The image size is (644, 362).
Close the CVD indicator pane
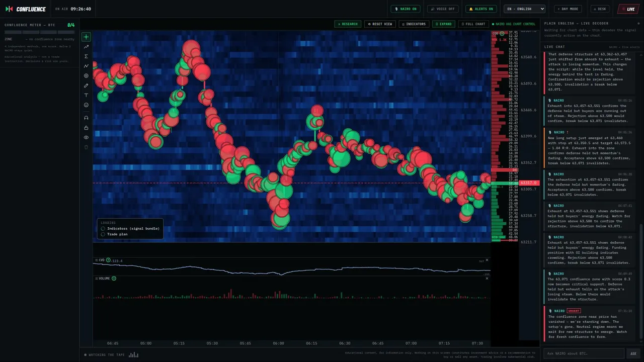point(487,260)
